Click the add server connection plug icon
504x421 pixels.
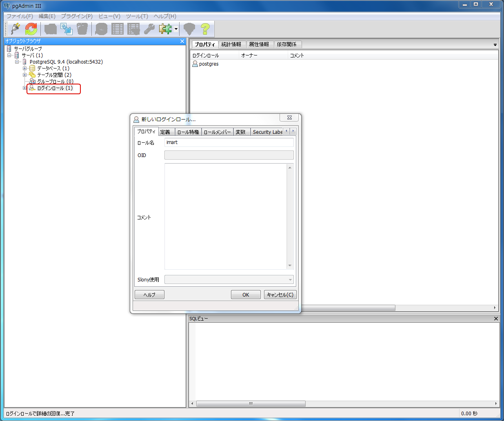[x=16, y=29]
